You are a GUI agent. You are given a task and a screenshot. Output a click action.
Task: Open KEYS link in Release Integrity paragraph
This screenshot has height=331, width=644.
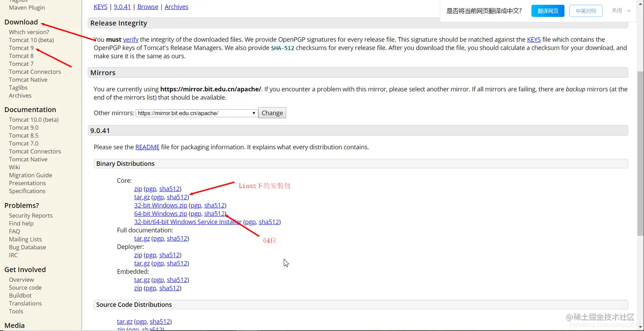pyautogui.click(x=534, y=40)
